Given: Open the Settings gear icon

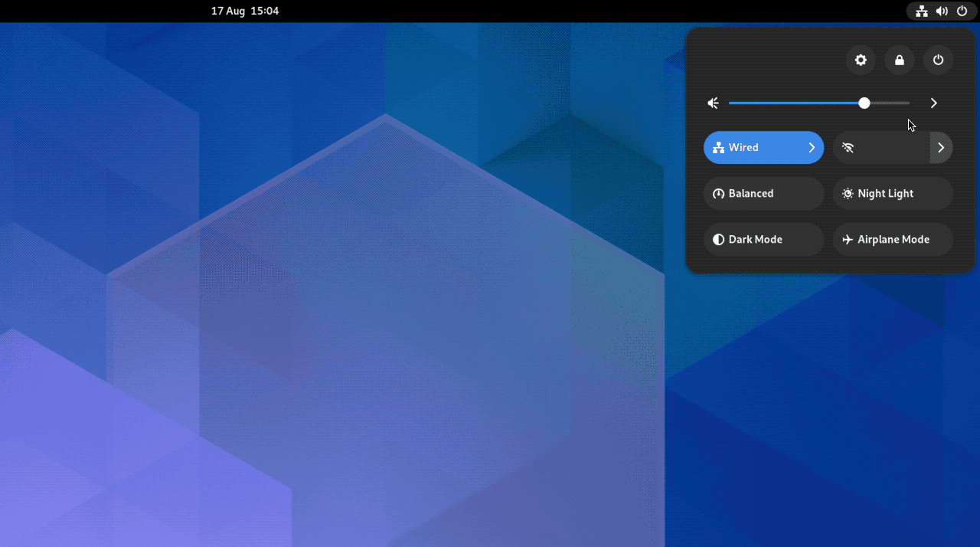Looking at the screenshot, I should (861, 60).
